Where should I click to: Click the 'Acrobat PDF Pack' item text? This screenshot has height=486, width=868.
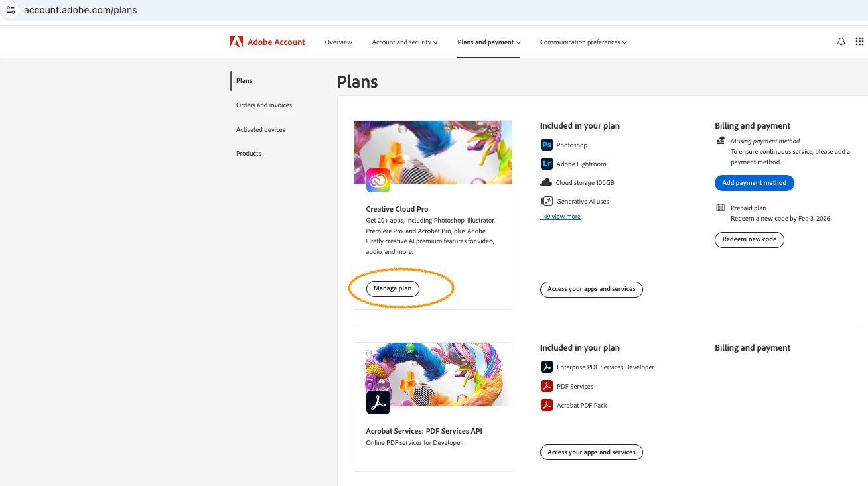pos(582,406)
